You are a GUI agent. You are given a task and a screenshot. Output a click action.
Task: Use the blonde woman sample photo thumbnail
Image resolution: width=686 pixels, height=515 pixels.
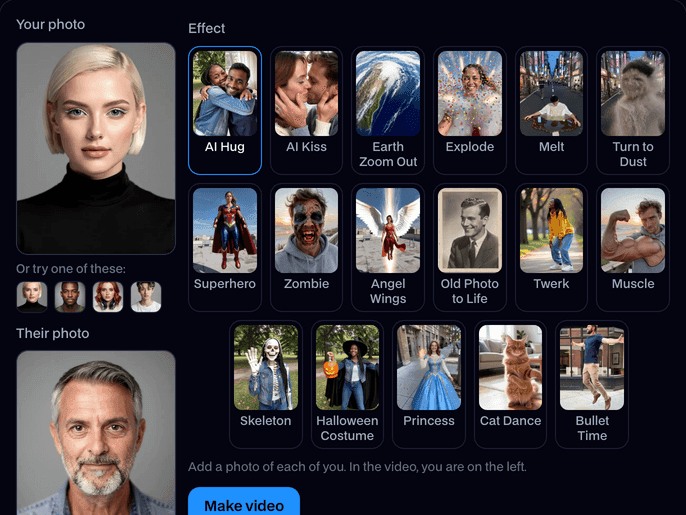32,297
